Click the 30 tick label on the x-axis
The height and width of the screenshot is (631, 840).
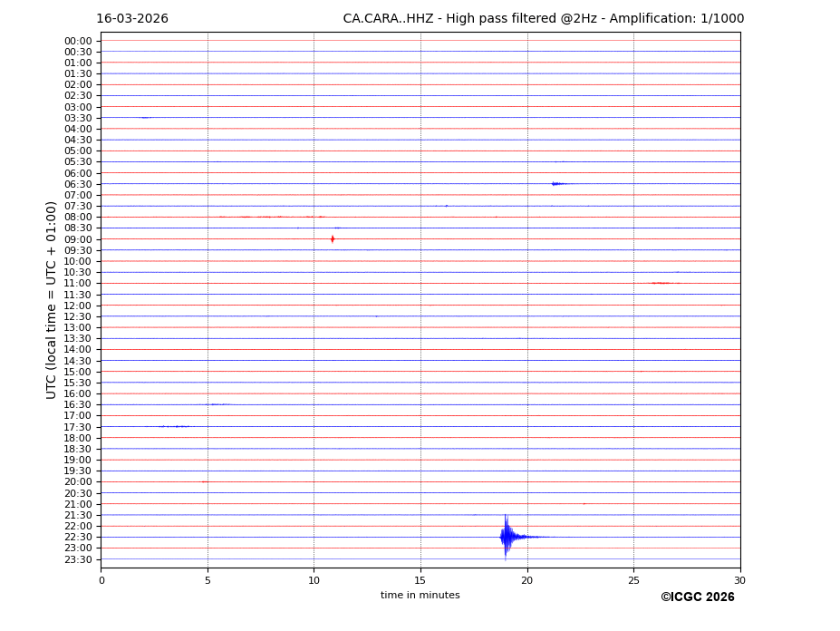(x=739, y=580)
